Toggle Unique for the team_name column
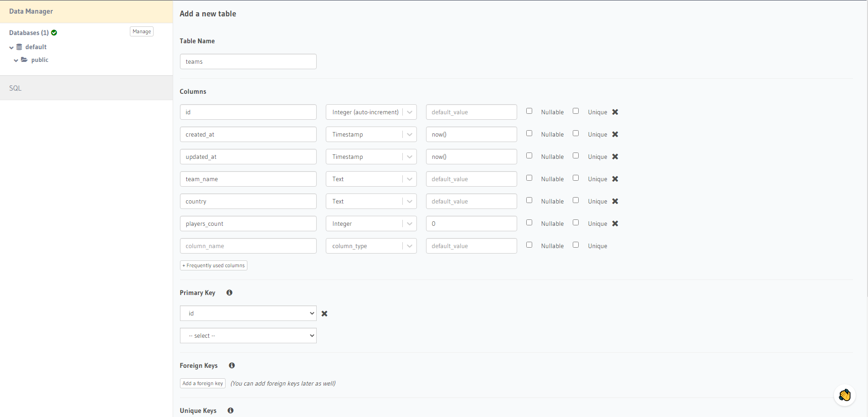The height and width of the screenshot is (417, 868). point(576,178)
